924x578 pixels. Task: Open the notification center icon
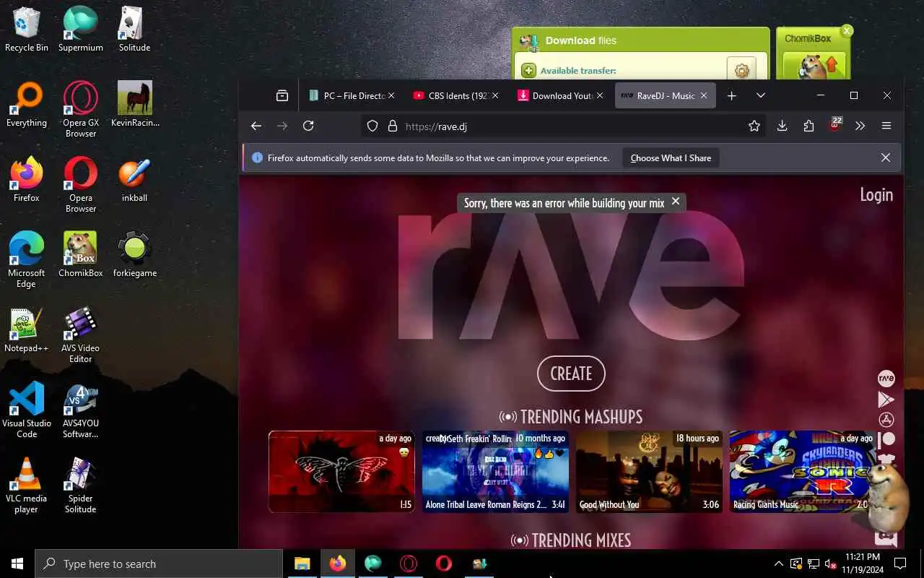click(900, 564)
